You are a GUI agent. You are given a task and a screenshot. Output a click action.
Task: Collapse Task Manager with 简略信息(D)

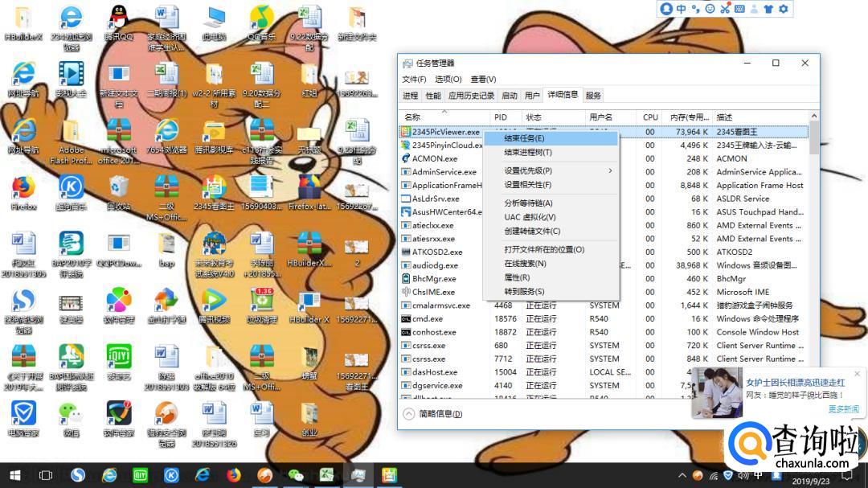tap(433, 414)
